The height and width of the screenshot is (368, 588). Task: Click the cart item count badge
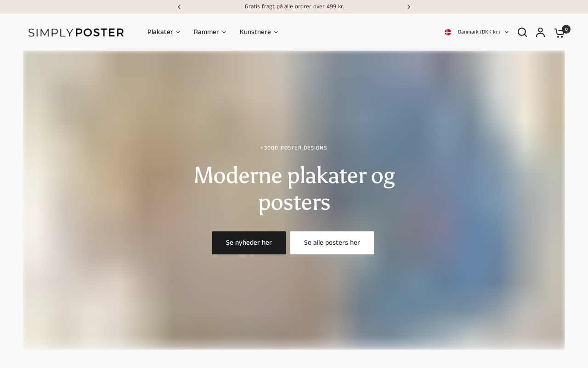[x=566, y=29]
